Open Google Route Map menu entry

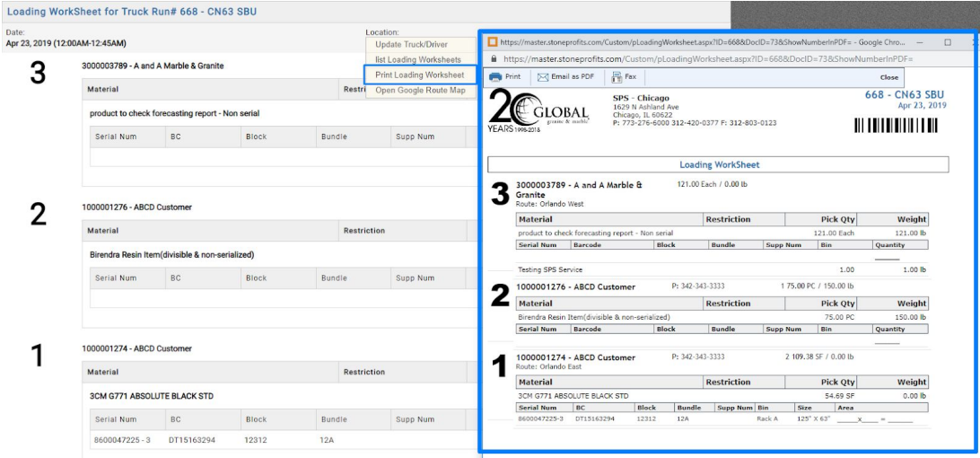(420, 90)
